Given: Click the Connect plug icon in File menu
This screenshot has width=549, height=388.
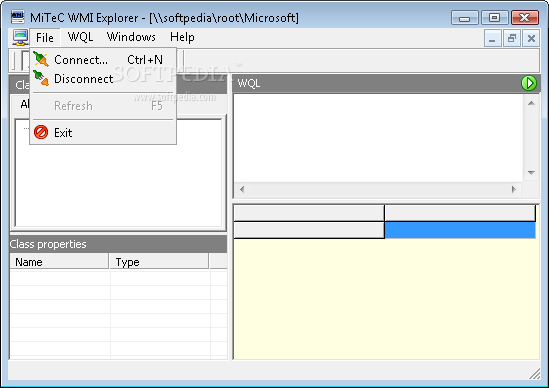Looking at the screenshot, I should click(x=41, y=59).
